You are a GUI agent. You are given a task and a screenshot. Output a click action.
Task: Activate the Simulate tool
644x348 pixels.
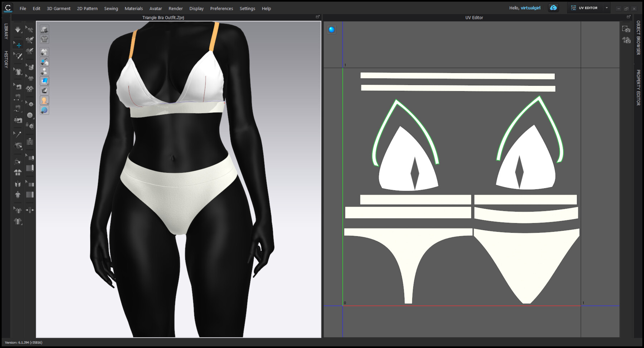(18, 30)
